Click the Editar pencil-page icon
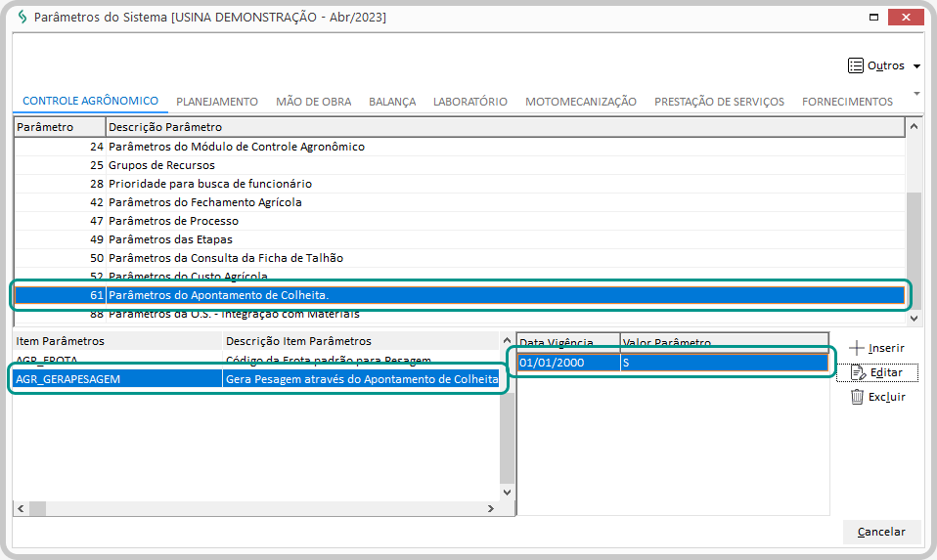Viewport: 937px width, 560px height. tap(858, 372)
